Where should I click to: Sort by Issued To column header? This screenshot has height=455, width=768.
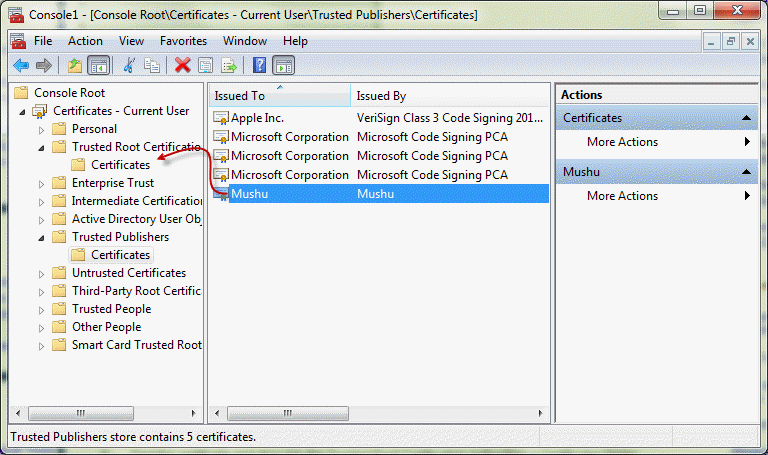[x=280, y=96]
